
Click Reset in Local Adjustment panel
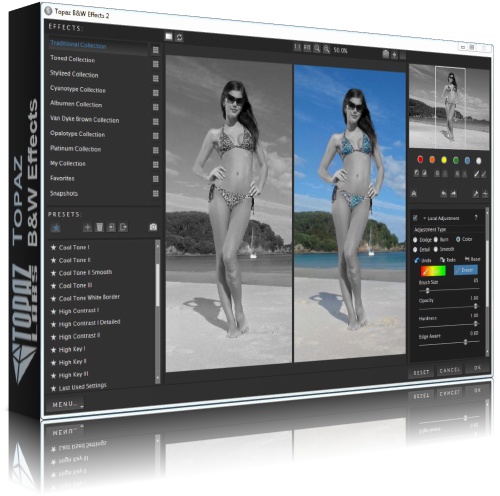coord(473,259)
